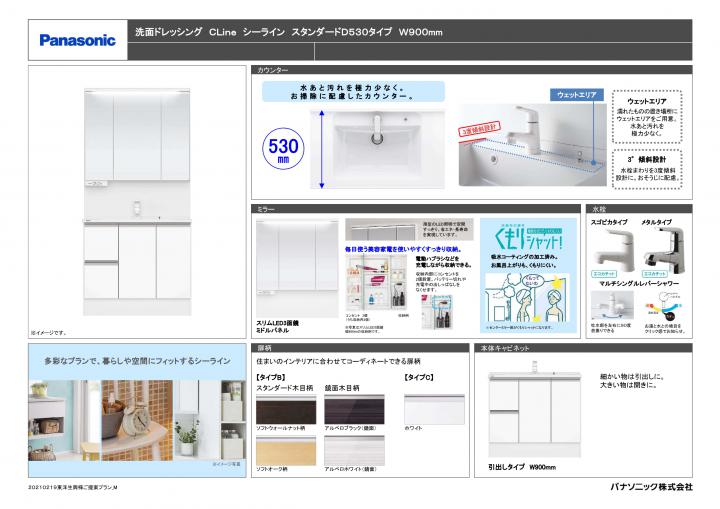Click the dotted ウェットエリア description box
The height and width of the screenshot is (509, 720).
pyautogui.click(x=647, y=117)
